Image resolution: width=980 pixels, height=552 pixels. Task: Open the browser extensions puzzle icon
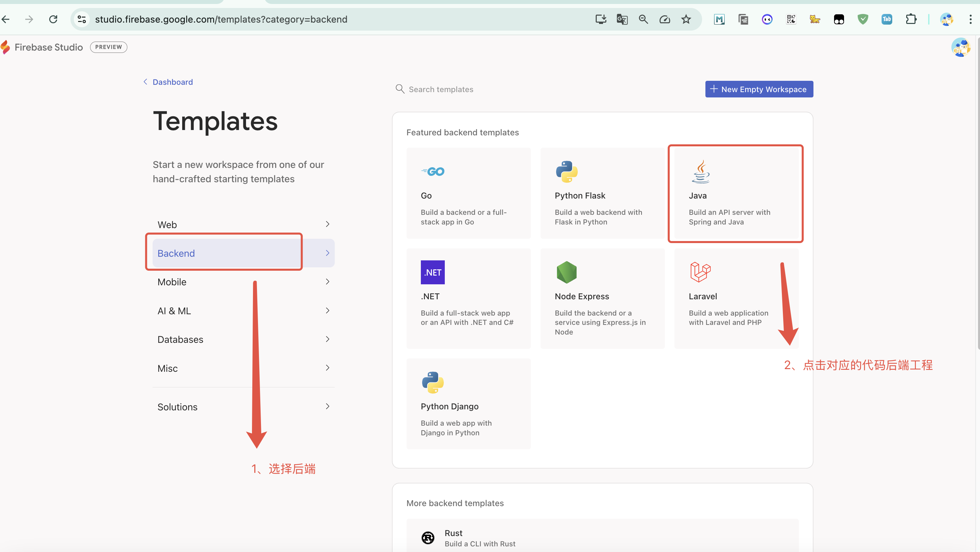[x=911, y=19]
